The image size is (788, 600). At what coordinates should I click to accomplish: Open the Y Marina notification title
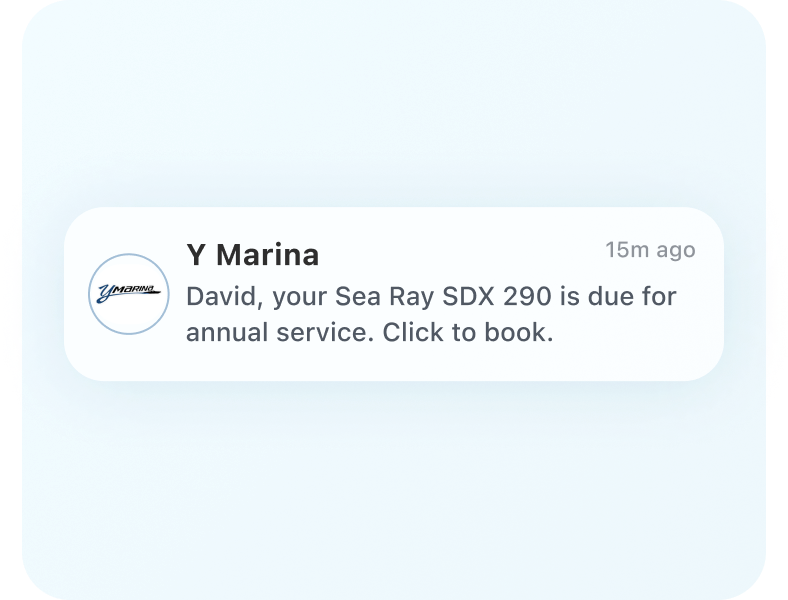[253, 255]
